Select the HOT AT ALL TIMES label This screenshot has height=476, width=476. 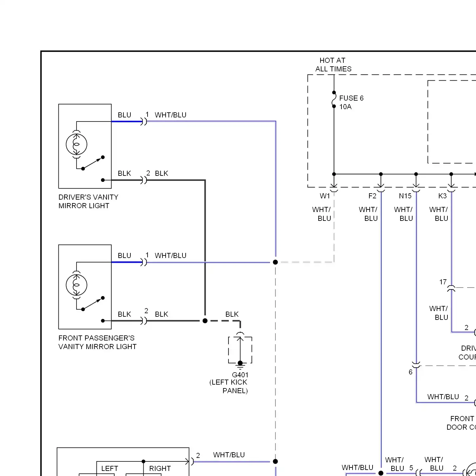[333, 65]
